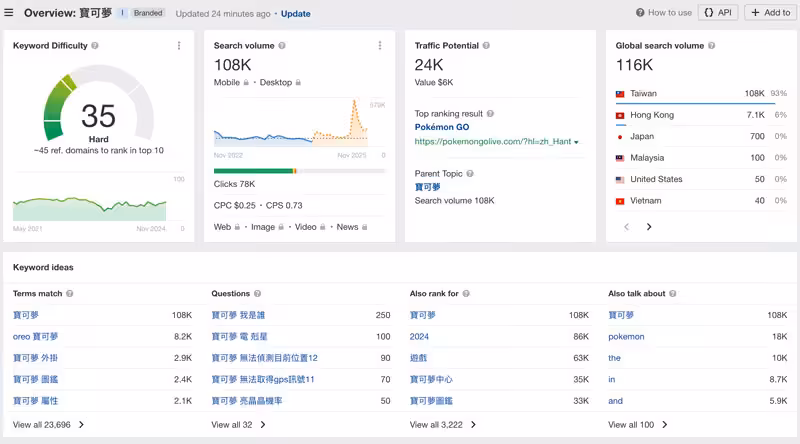
Task: Click the United States flag icon
Action: pyautogui.click(x=620, y=180)
